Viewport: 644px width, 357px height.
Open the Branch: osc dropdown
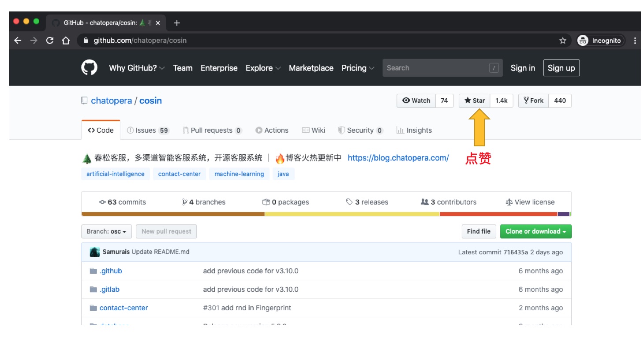[x=106, y=231]
